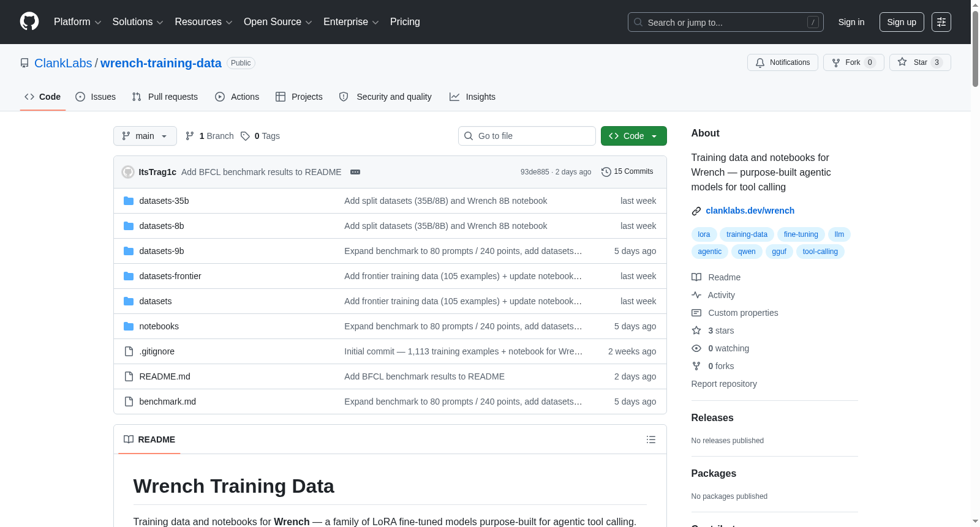Viewport: 980px width, 527px height.
Task: Expand the Solutions menu
Action: pos(138,22)
